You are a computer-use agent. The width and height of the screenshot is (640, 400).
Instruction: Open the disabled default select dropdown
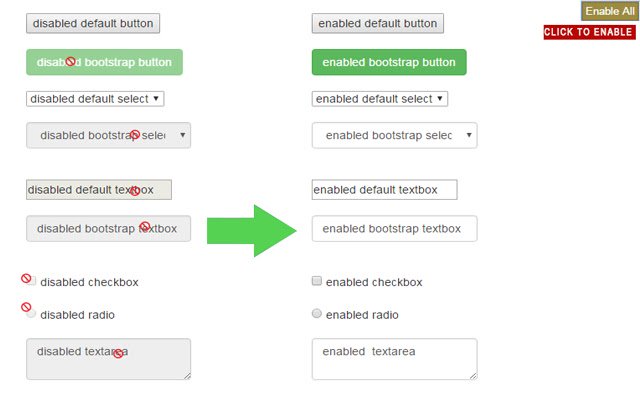click(x=95, y=99)
